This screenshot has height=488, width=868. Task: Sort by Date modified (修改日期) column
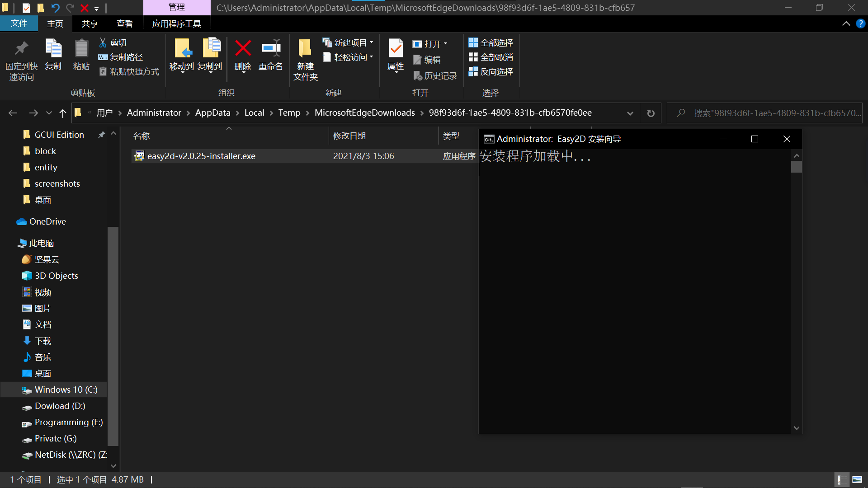[x=383, y=136]
